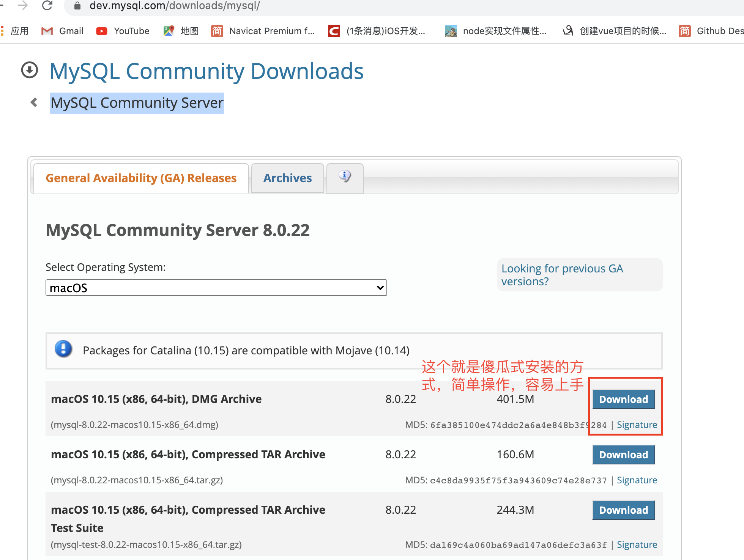Download the 160.6M Compressed TAR Archive
Image resolution: width=744 pixels, height=560 pixels.
[x=623, y=455]
